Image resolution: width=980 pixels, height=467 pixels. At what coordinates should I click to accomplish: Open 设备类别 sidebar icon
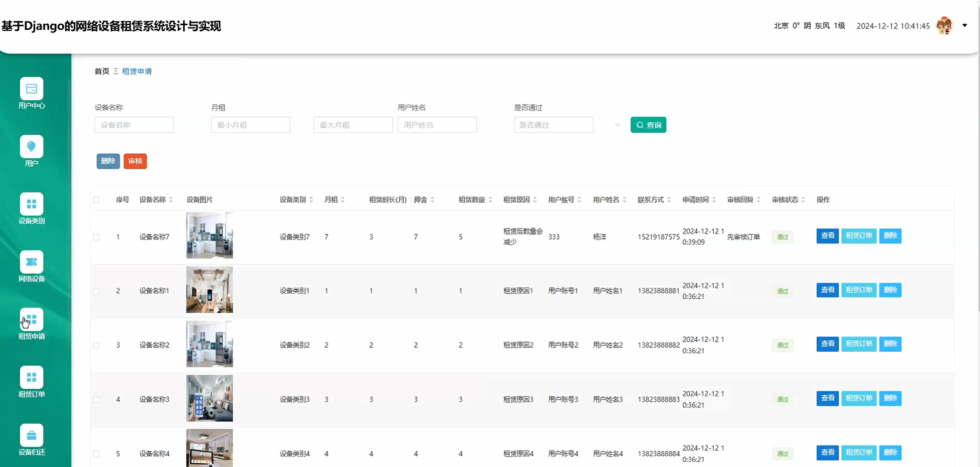pos(32,204)
